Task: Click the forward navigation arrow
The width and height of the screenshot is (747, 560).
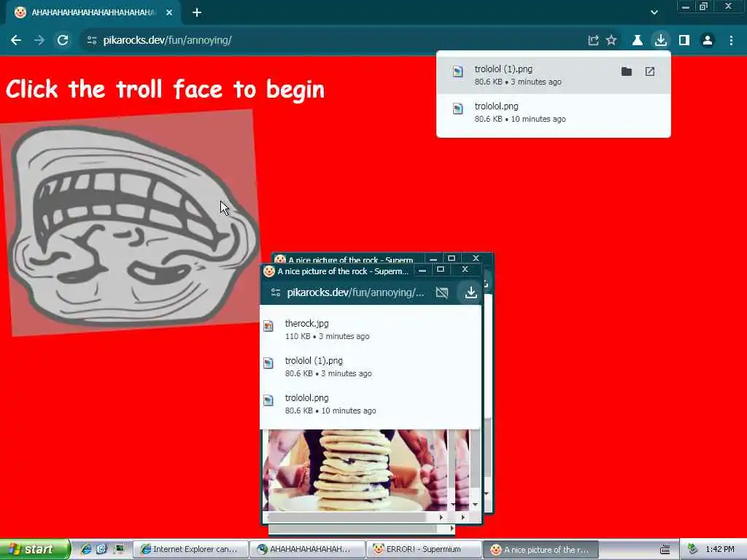Action: [x=39, y=41]
